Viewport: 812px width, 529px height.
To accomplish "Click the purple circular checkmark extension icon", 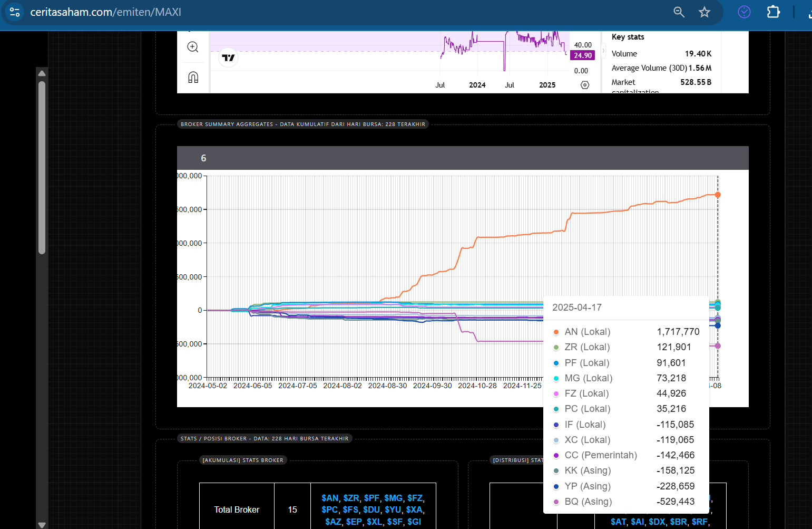I will point(744,12).
